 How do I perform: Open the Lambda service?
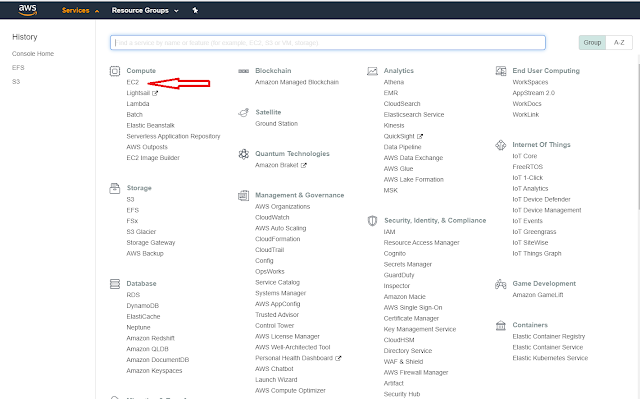point(138,104)
